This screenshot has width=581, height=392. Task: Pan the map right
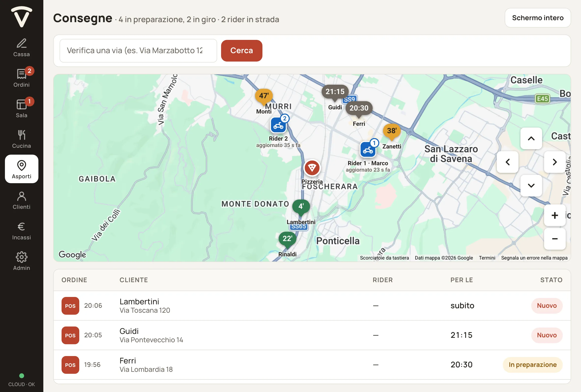[555, 162]
